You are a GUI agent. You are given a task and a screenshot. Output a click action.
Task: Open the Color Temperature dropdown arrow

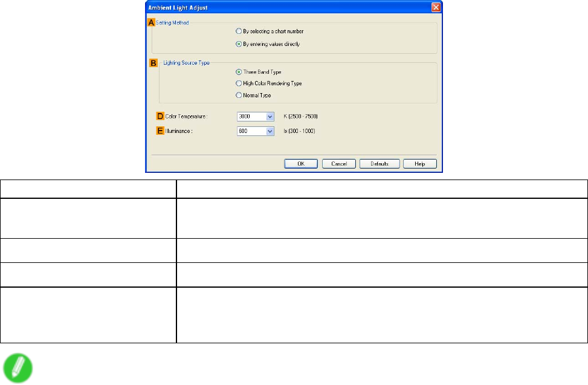pyautogui.click(x=270, y=117)
